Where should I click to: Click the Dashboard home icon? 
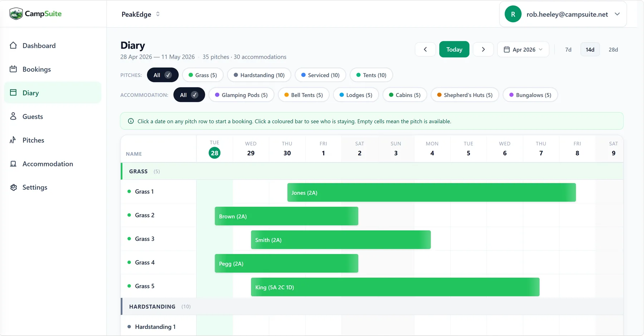(x=13, y=45)
